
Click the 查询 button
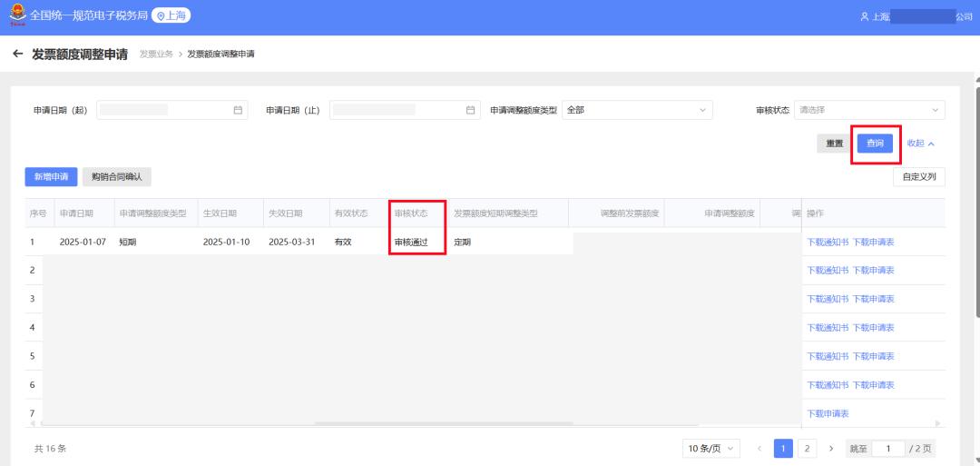tap(875, 144)
